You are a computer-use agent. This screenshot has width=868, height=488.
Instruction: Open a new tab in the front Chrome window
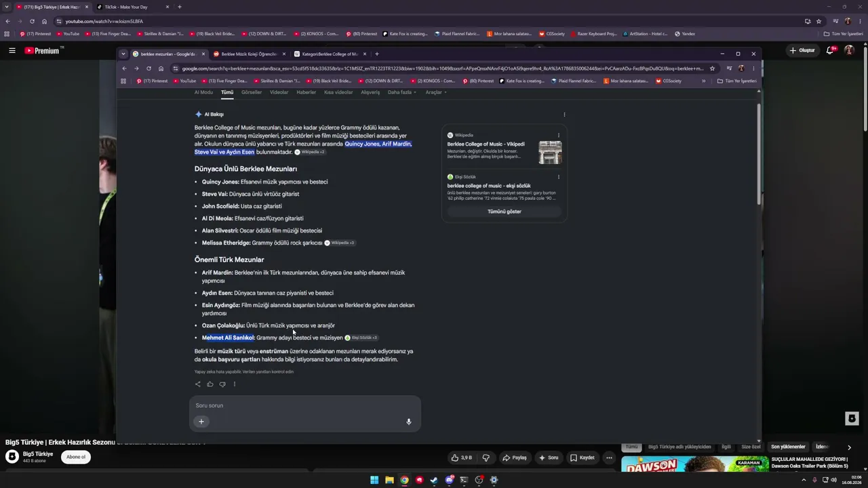(x=377, y=54)
